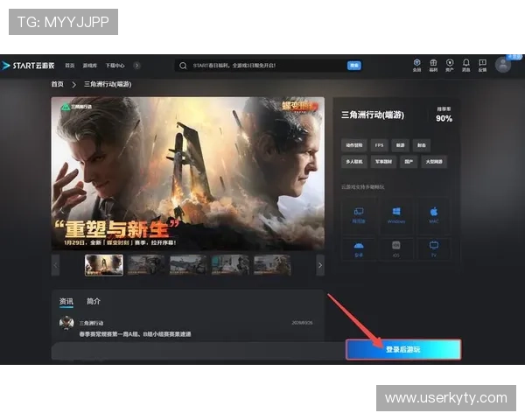Select the Windows platform icon
Screen dimensions: 525x420
396,216
